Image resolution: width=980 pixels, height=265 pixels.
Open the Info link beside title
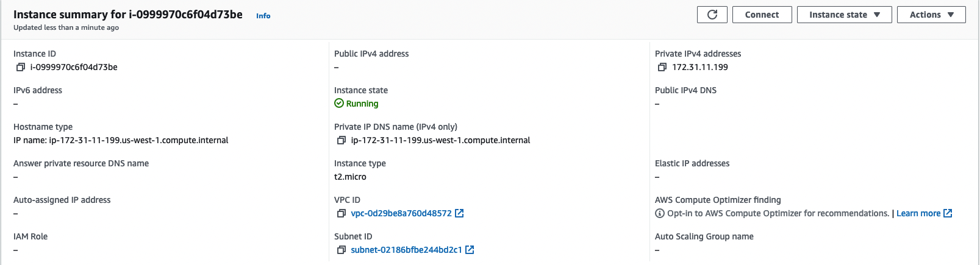263,16
